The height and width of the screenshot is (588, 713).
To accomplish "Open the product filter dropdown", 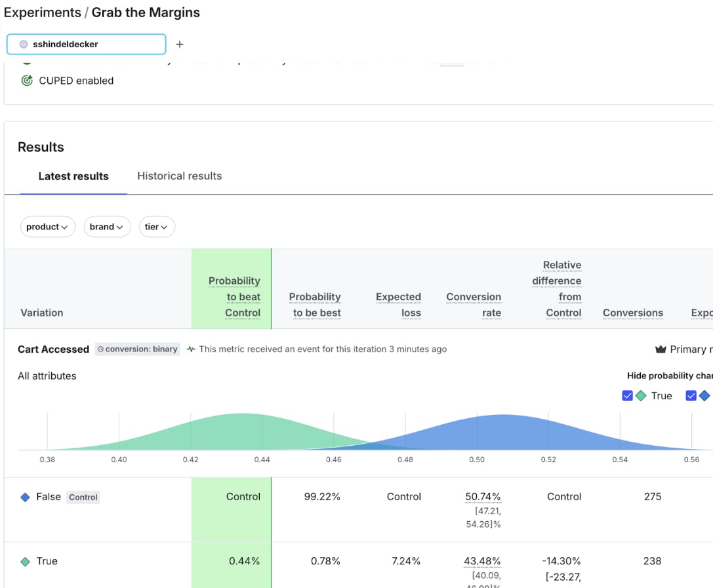I will (47, 227).
